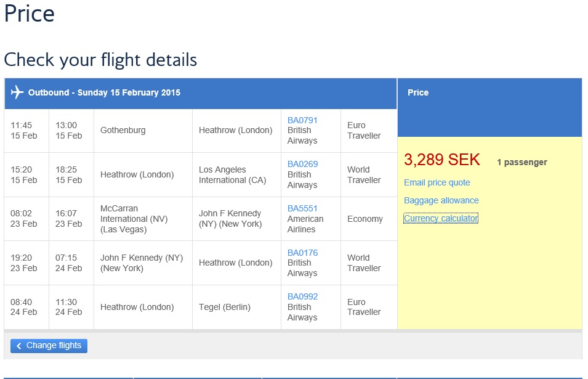588x379 pixels.
Task: Open flight BA0791 details link
Action: click(x=302, y=120)
